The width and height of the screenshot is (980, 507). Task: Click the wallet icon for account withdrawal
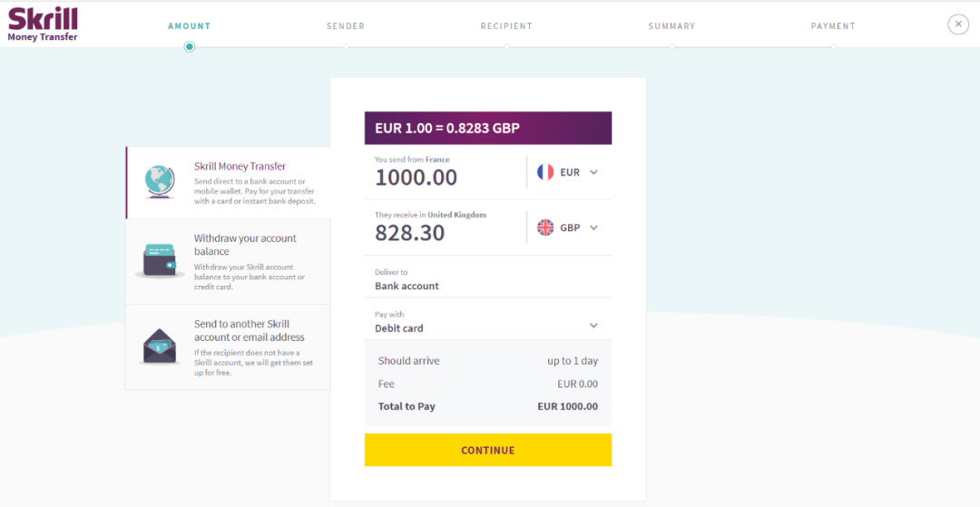point(161,259)
